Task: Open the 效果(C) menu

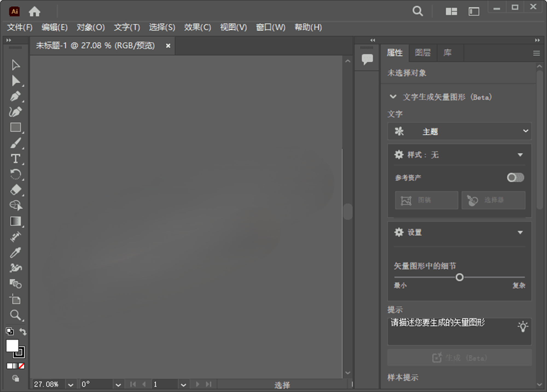Action: coord(197,27)
